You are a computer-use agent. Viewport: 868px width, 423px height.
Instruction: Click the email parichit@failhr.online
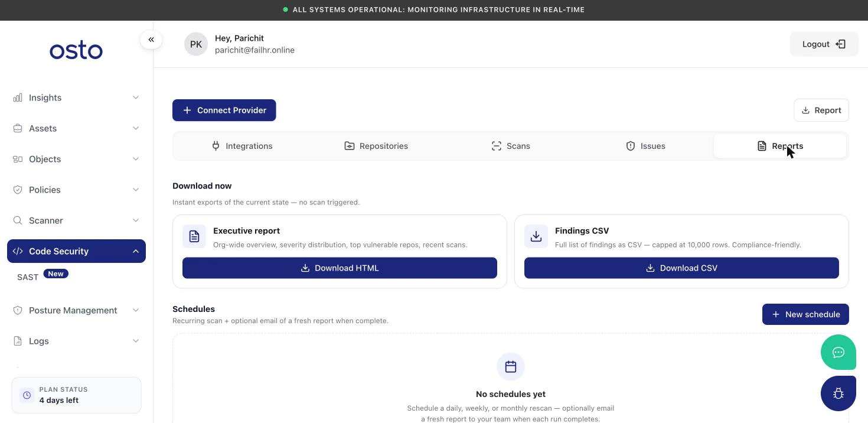pyautogui.click(x=254, y=50)
